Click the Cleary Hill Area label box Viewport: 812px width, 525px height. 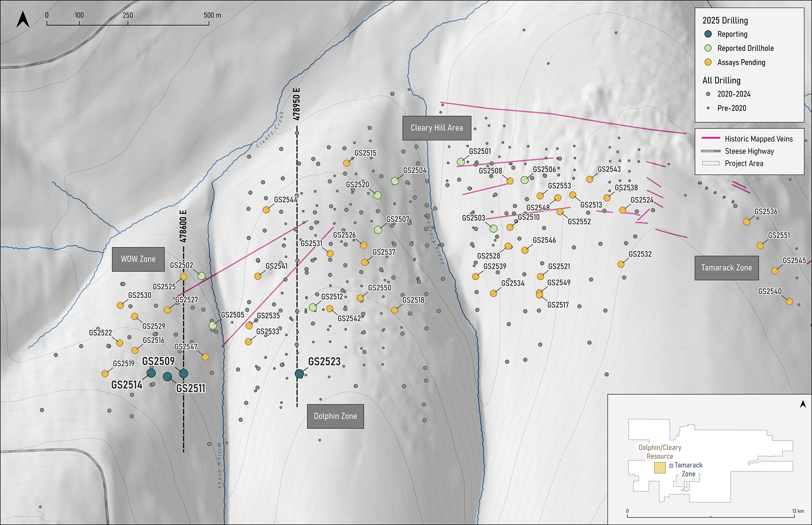coord(437,128)
